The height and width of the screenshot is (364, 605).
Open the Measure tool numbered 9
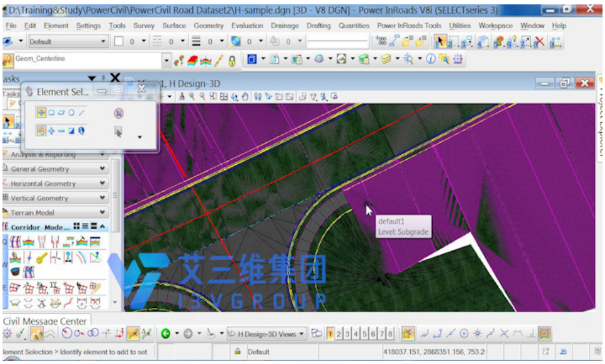(x=555, y=42)
